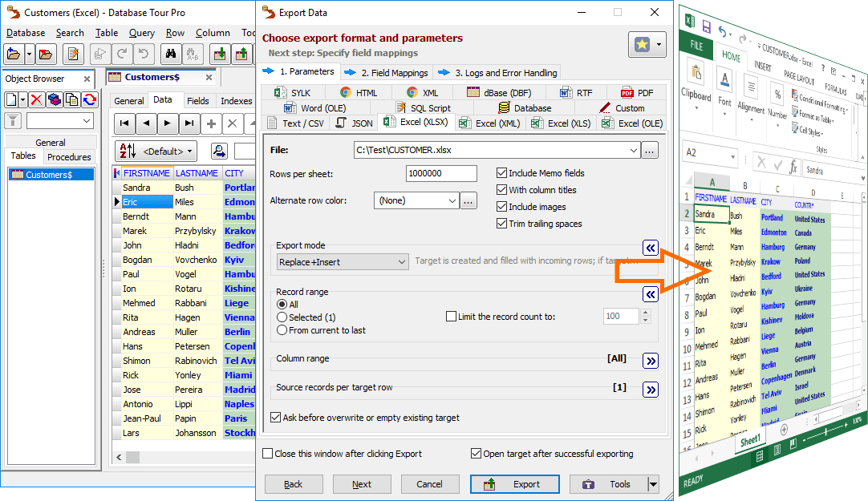Click the import data green arrow icon

(219, 55)
